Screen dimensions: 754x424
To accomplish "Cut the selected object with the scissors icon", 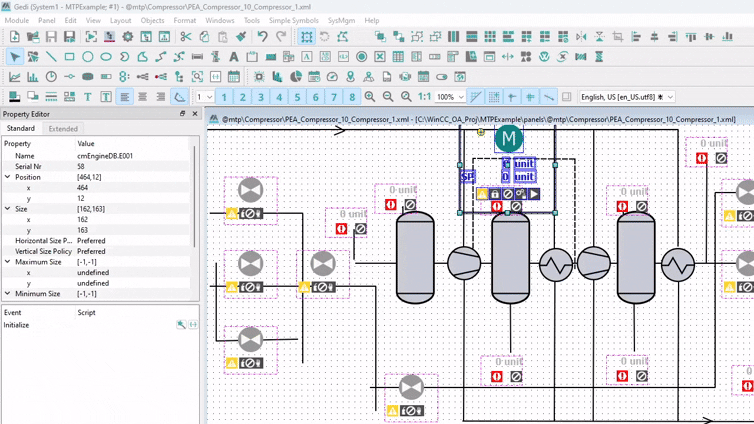I will pyautogui.click(x=186, y=37).
